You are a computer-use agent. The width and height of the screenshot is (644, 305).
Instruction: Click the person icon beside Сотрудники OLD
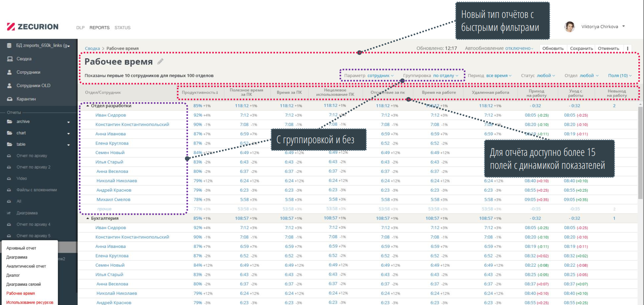tap(9, 86)
